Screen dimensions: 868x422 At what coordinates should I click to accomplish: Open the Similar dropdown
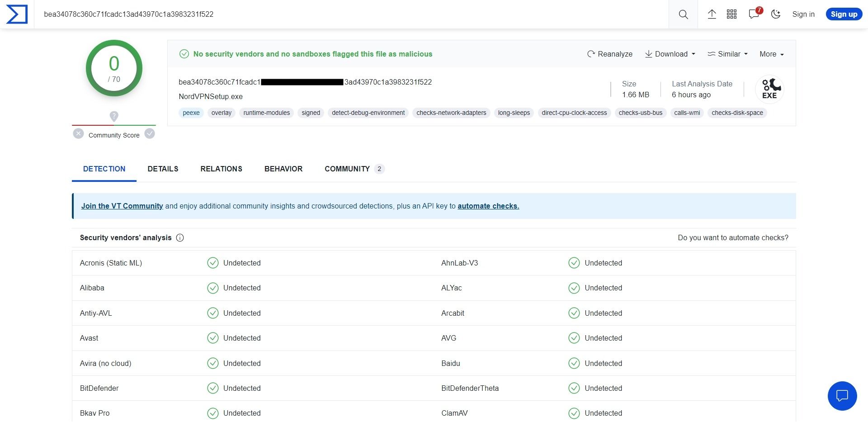(x=727, y=54)
